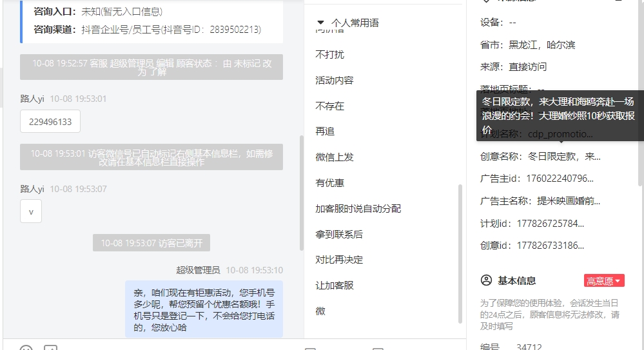The height and width of the screenshot is (350, 644).
Task: Click the quick phrases list scrollbar
Action: click(x=460, y=254)
